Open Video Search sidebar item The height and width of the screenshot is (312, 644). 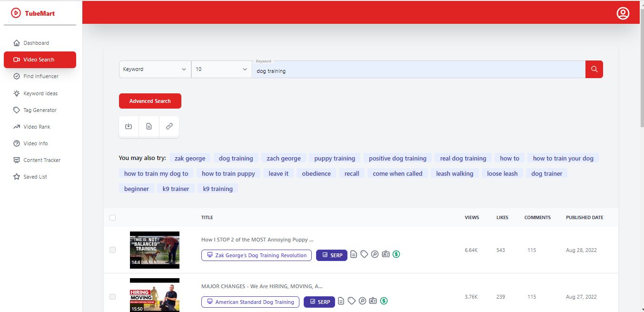[x=40, y=60]
